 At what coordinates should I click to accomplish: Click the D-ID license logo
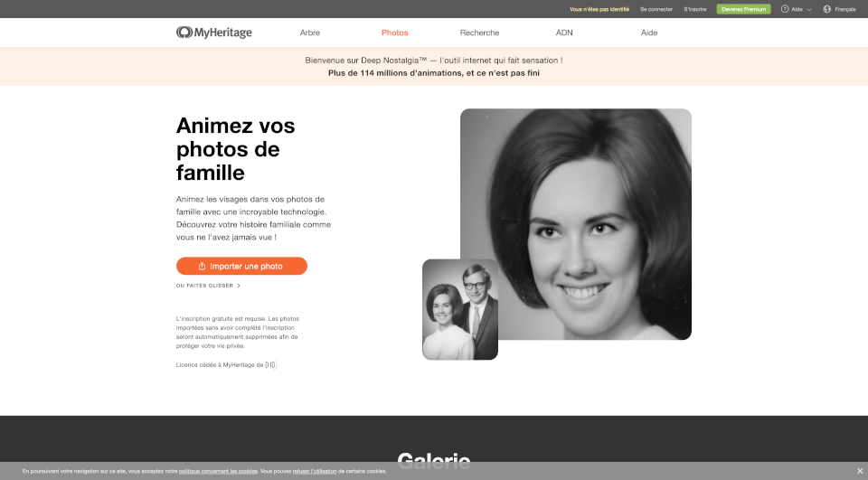point(270,365)
